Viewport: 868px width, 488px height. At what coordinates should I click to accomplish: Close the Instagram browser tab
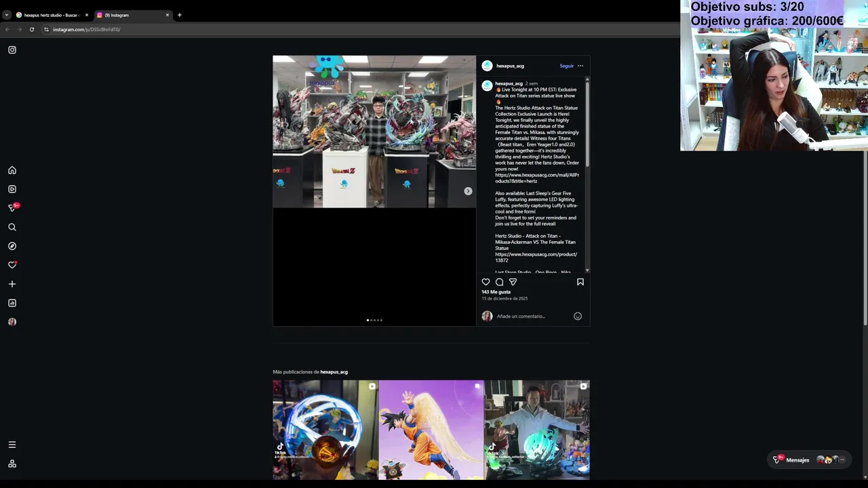click(167, 15)
